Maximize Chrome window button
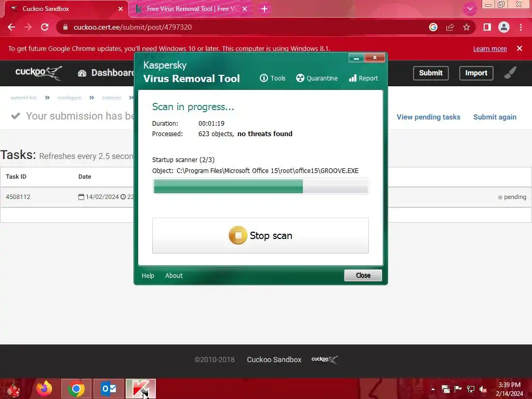This screenshot has height=399, width=532. [501, 4]
